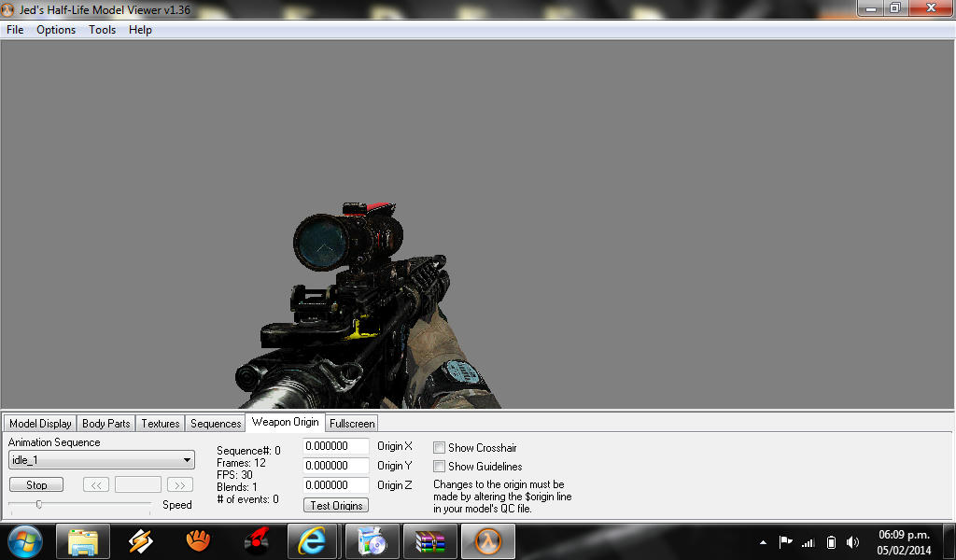Viewport: 956px width, 560px height.
Task: Click the "Frames: 12" info text
Action: pos(241,463)
